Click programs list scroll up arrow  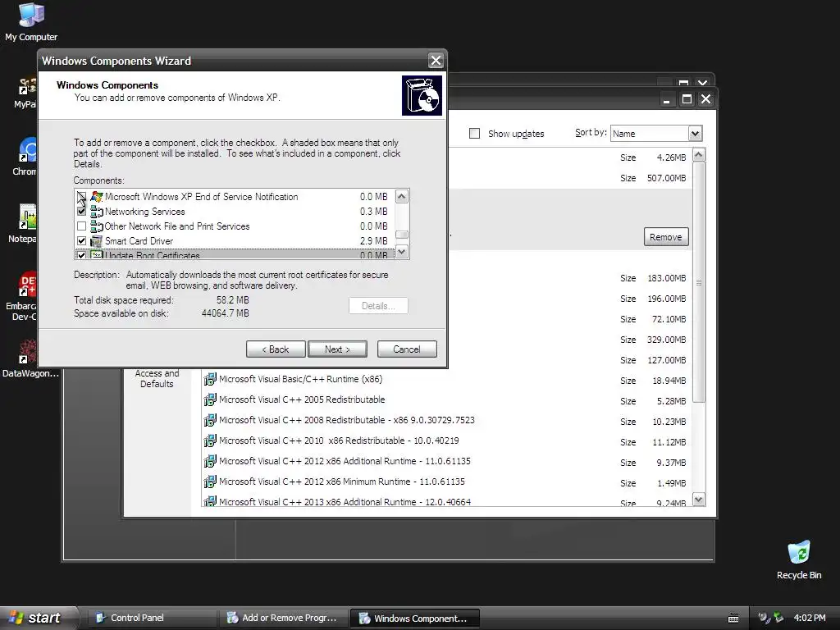pos(699,155)
